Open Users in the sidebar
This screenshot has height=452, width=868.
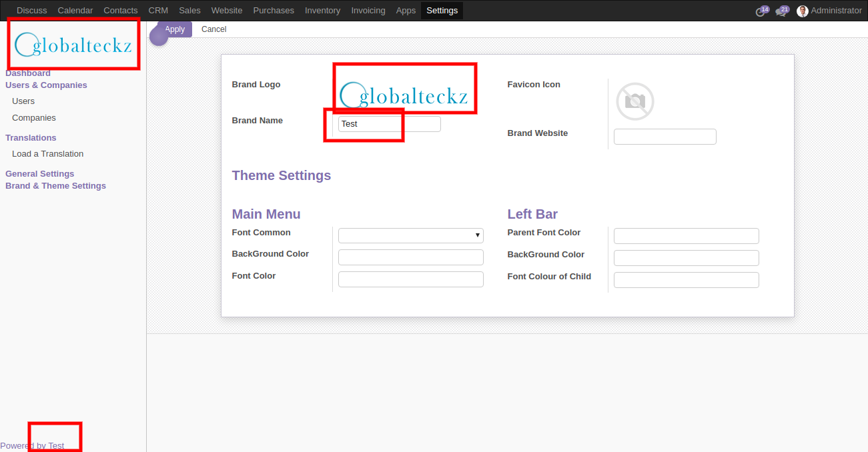click(x=23, y=101)
